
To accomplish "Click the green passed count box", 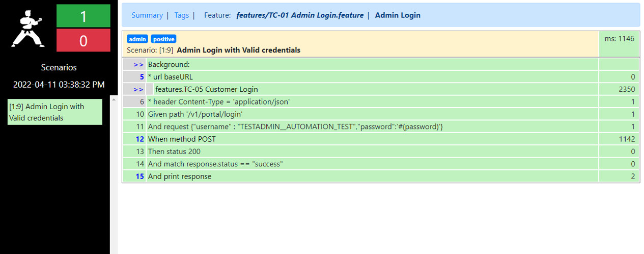I will [x=83, y=16].
